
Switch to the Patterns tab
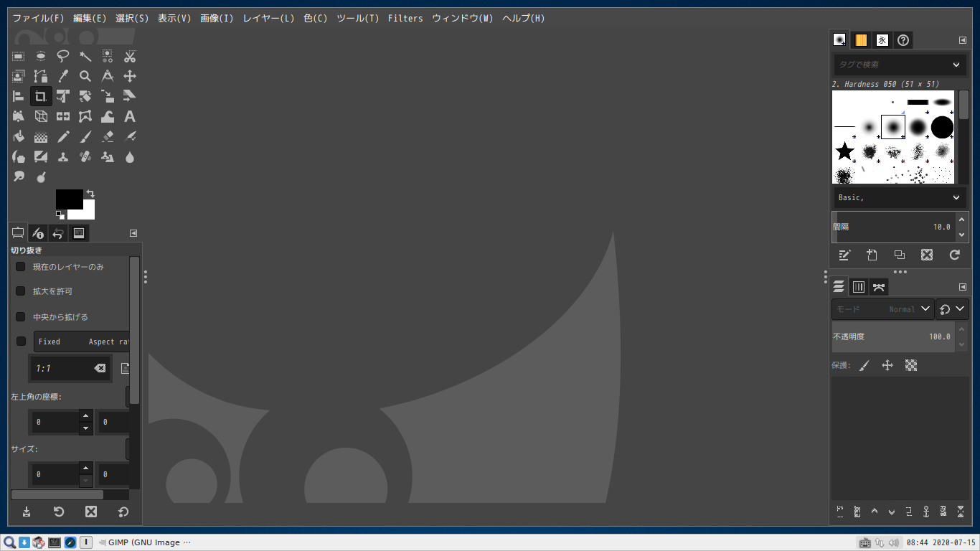pos(861,40)
